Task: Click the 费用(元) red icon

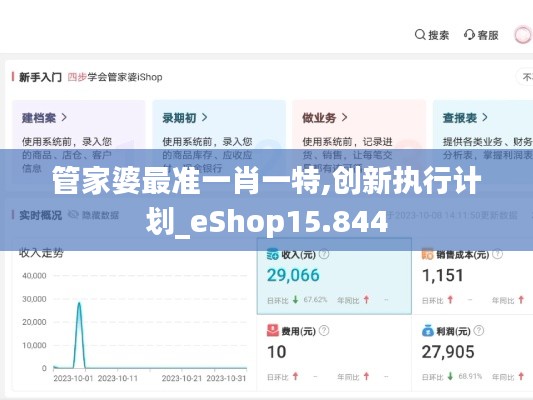Action: coord(273,330)
